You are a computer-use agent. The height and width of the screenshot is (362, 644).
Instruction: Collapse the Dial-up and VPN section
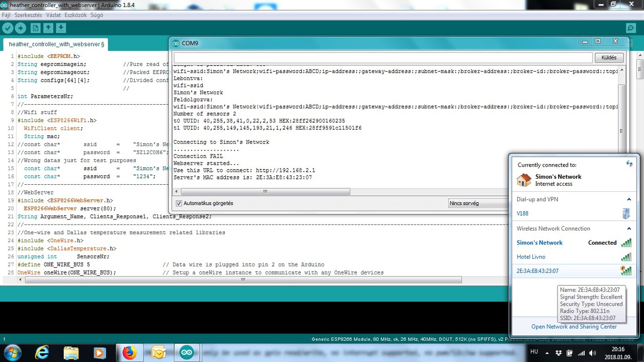628,199
